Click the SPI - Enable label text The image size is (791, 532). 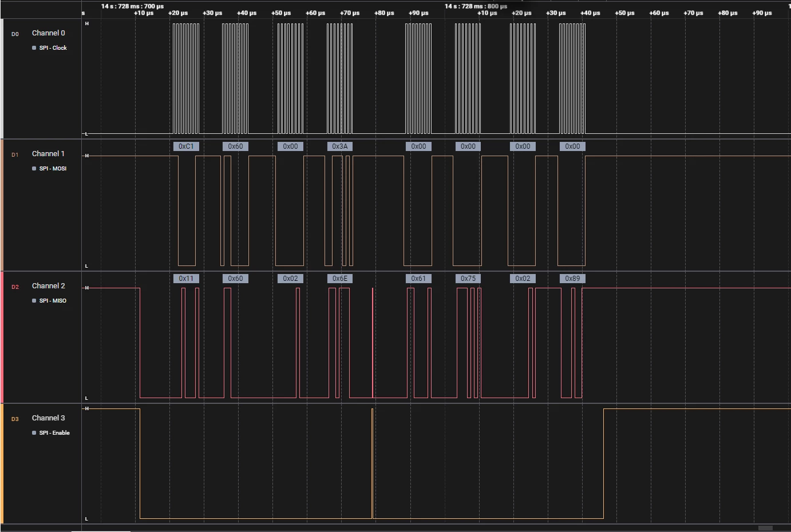(x=55, y=433)
